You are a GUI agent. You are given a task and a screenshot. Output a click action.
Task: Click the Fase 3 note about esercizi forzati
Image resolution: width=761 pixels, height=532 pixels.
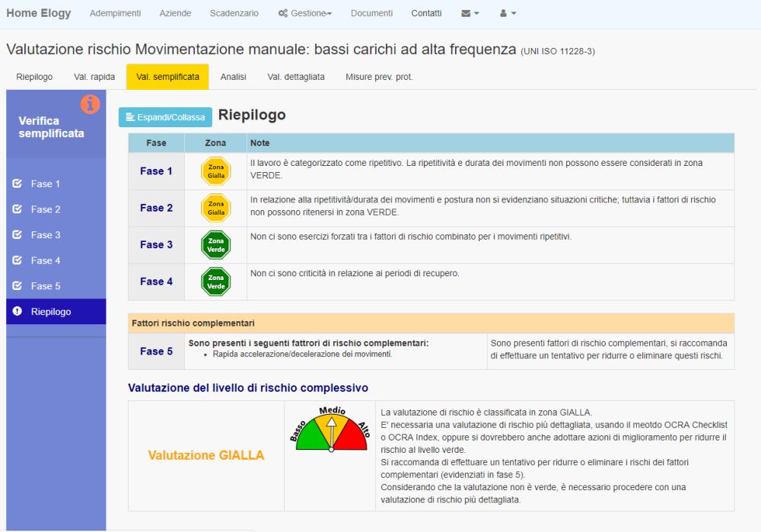411,237
